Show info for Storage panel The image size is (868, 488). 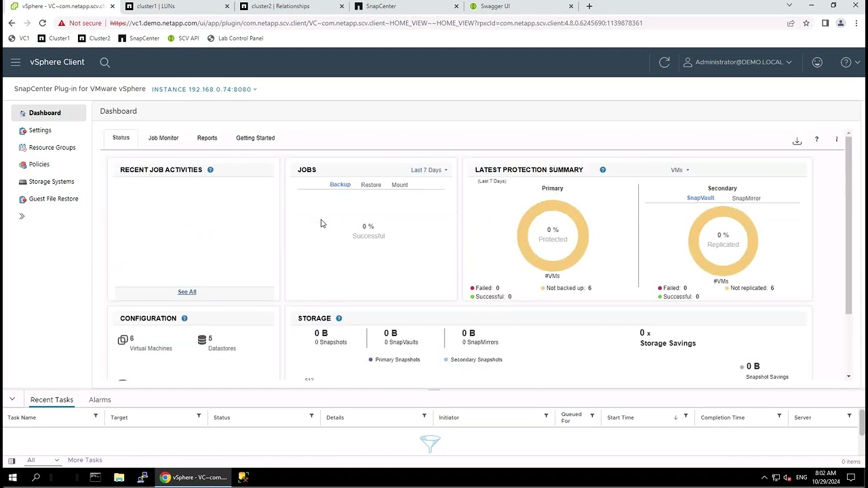coord(339,318)
